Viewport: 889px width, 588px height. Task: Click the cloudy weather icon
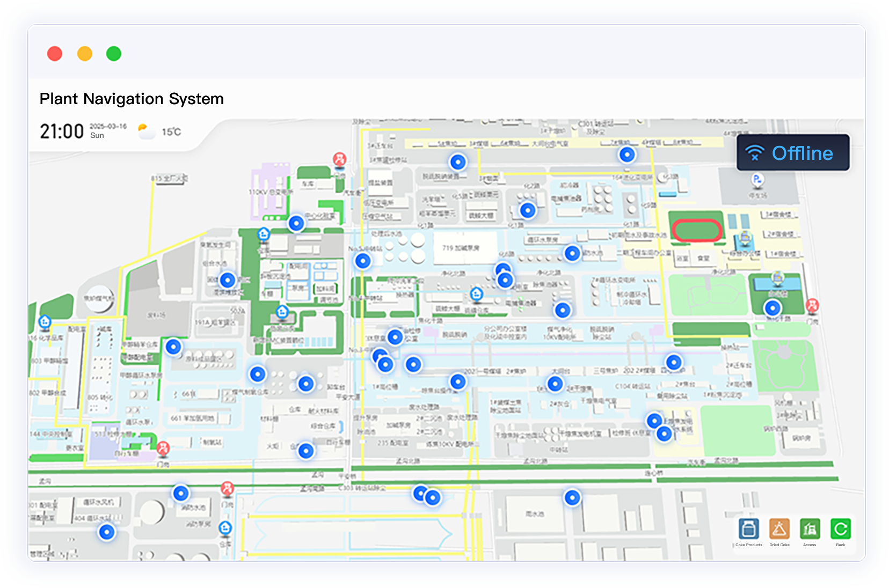[x=145, y=131]
